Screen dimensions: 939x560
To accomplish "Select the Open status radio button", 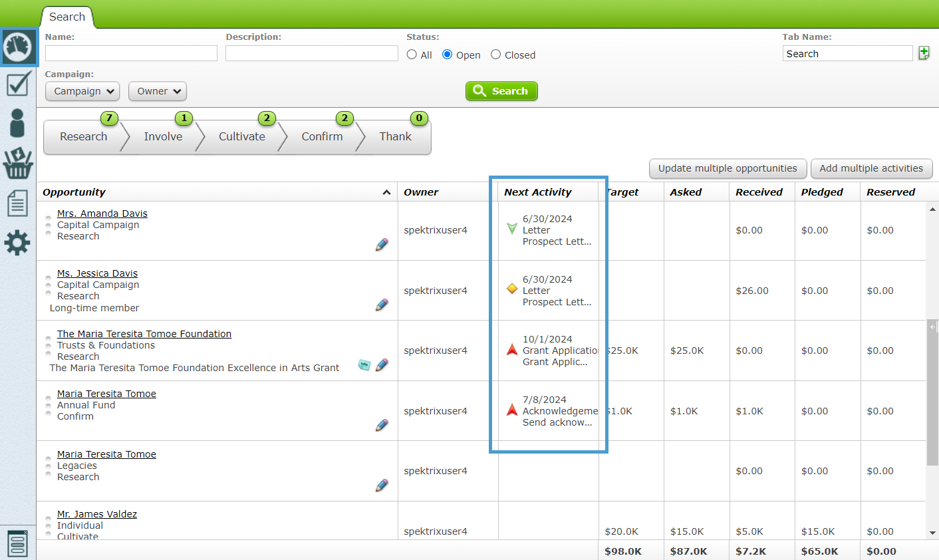I will click(x=448, y=55).
